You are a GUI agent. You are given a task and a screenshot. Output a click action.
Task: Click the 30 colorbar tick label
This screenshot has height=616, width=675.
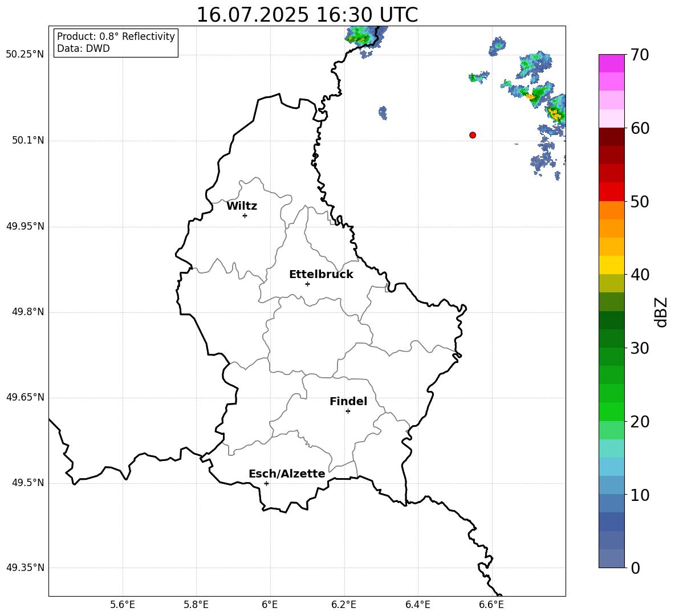coord(640,348)
